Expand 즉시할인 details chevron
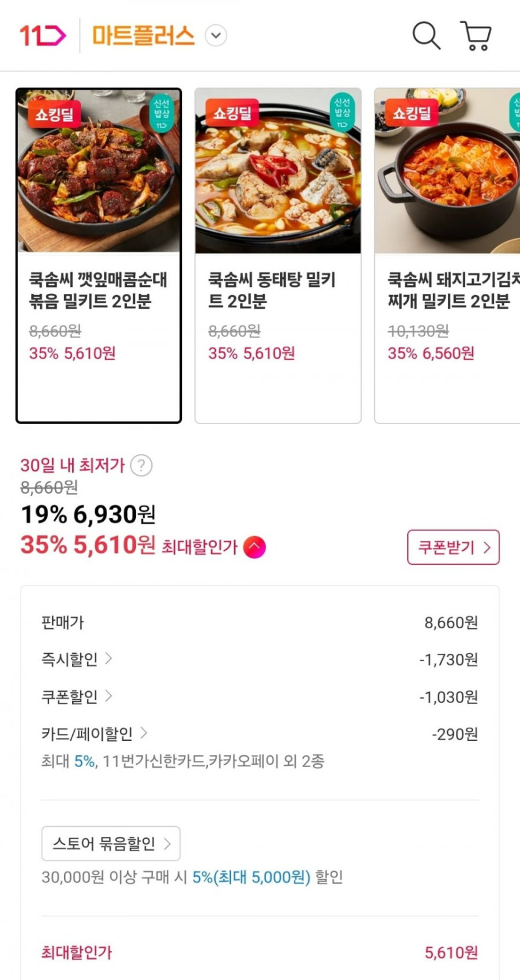 (108, 658)
